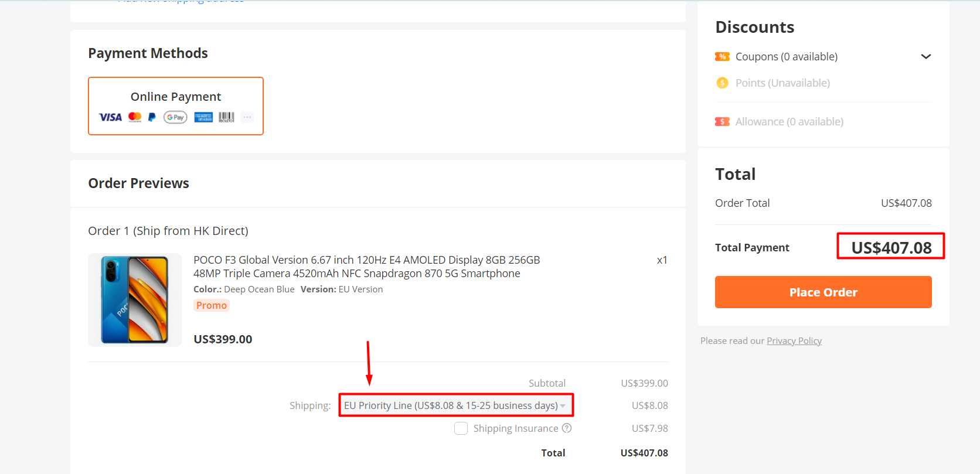
Task: Select Allowance (0 available) option
Action: pos(780,122)
